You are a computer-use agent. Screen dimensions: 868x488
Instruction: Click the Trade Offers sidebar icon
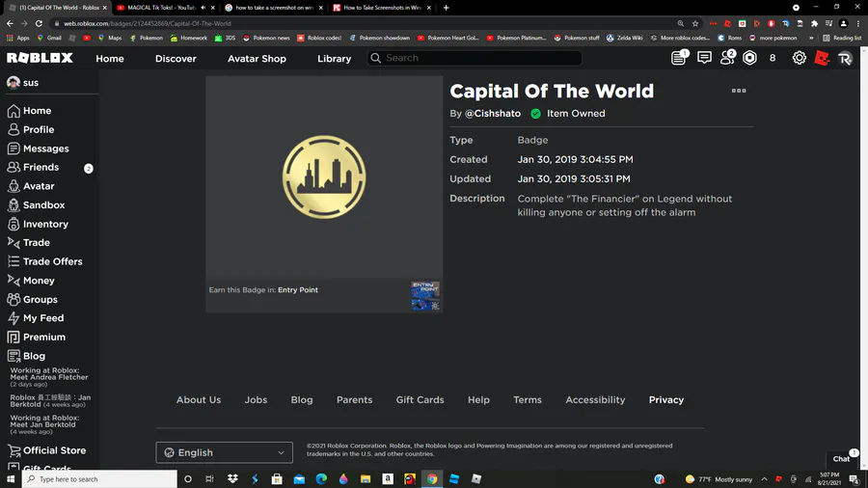(14, 261)
